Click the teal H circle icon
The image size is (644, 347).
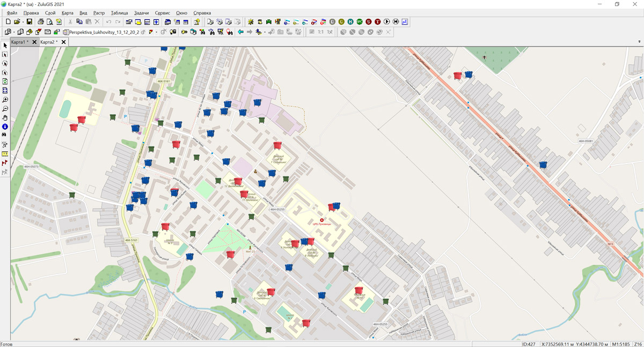[x=350, y=22]
